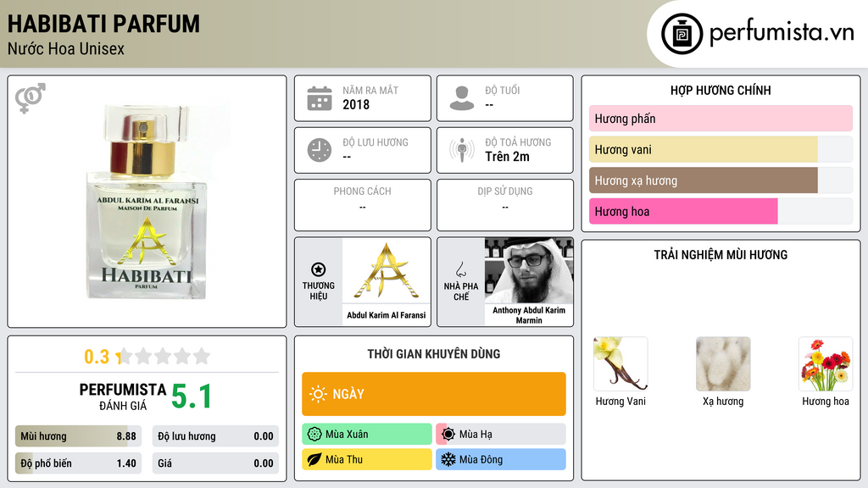Click the Abdul Karim Al Faransi brand name
The image size is (868, 488).
(387, 315)
